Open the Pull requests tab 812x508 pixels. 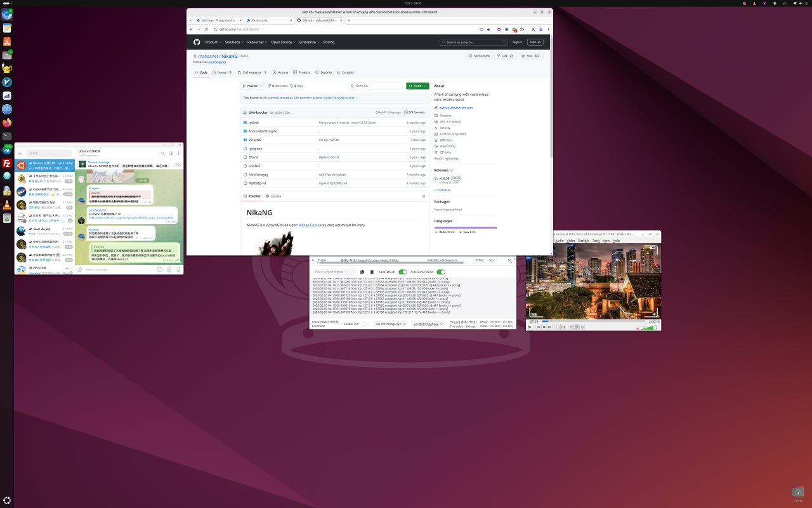coord(252,72)
